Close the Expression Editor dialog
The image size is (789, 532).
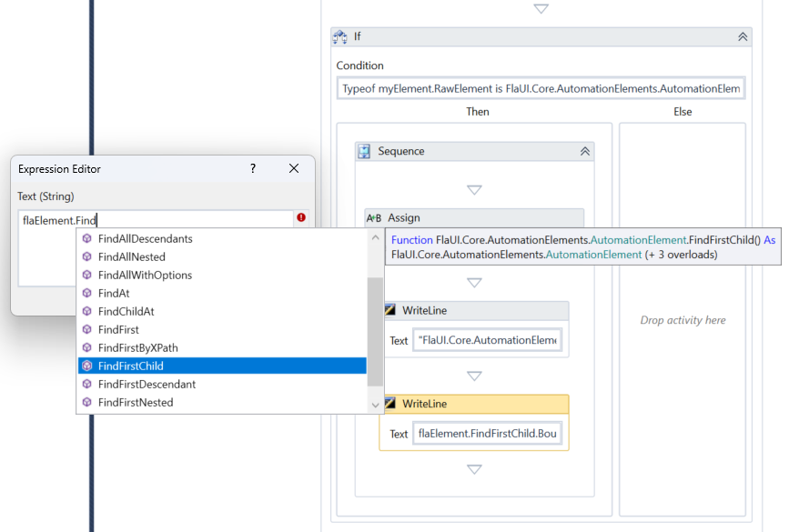[x=294, y=168]
